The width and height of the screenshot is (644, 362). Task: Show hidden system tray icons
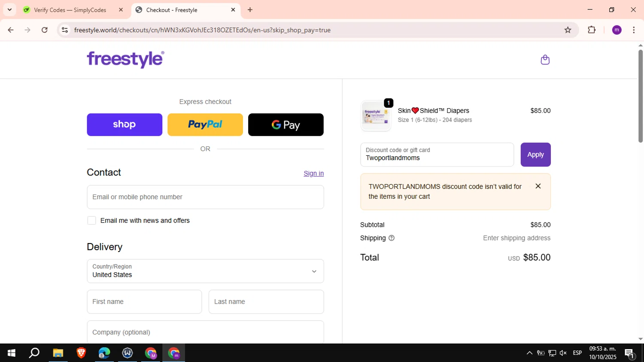click(529, 353)
